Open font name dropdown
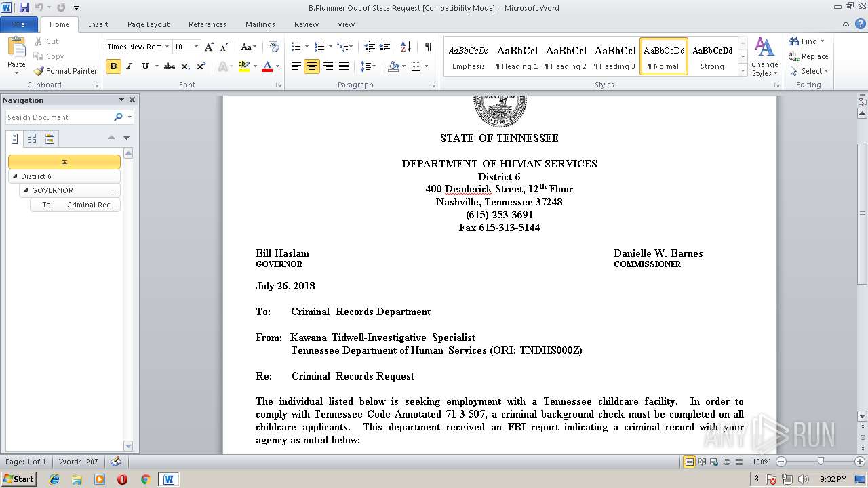The width and height of the screenshot is (868, 488). [167, 47]
